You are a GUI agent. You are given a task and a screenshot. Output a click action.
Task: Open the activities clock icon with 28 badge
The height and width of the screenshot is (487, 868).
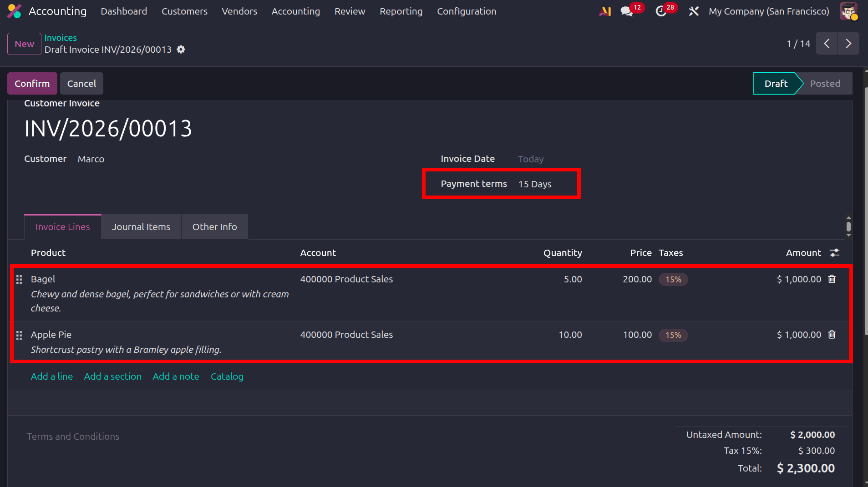tap(661, 11)
